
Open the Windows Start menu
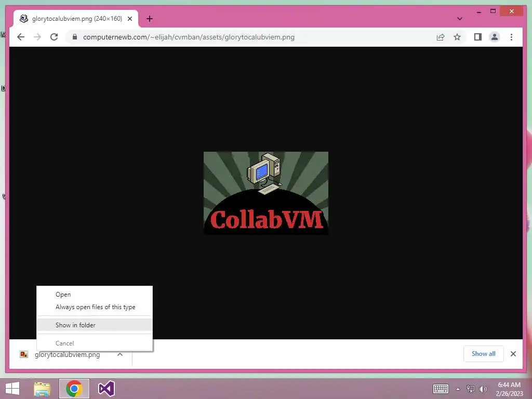(12, 389)
